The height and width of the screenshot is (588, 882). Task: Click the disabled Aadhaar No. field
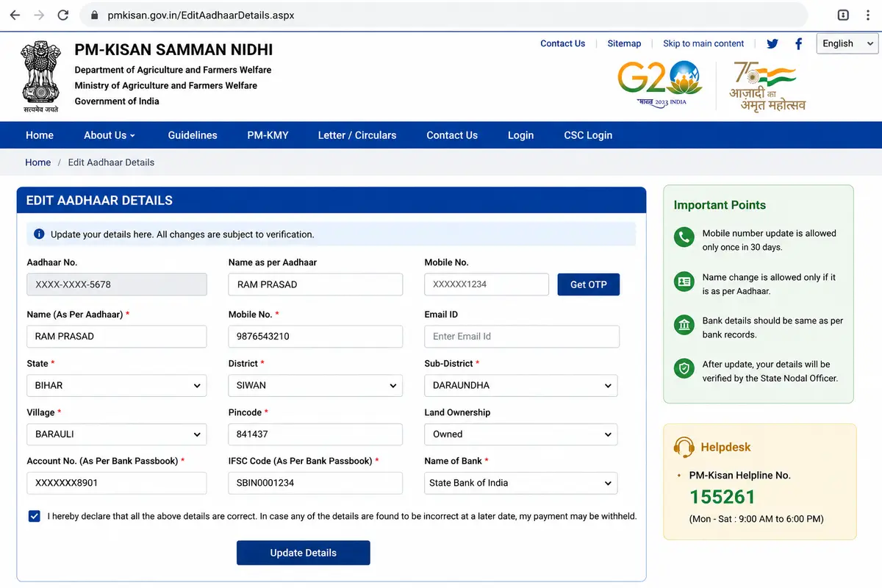[117, 284]
